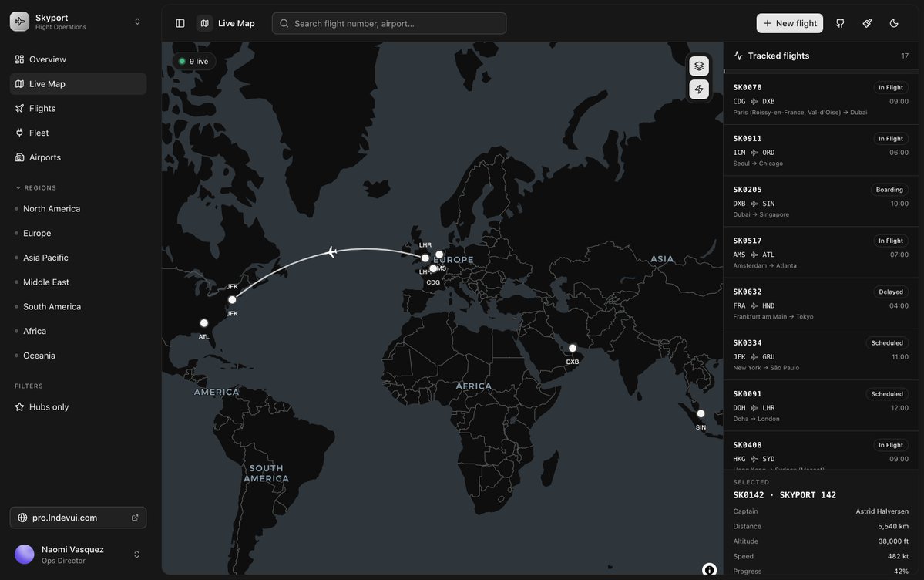Viewport: 924px width, 580px height.
Task: Click the Skyport airplane logo icon
Action: click(19, 22)
